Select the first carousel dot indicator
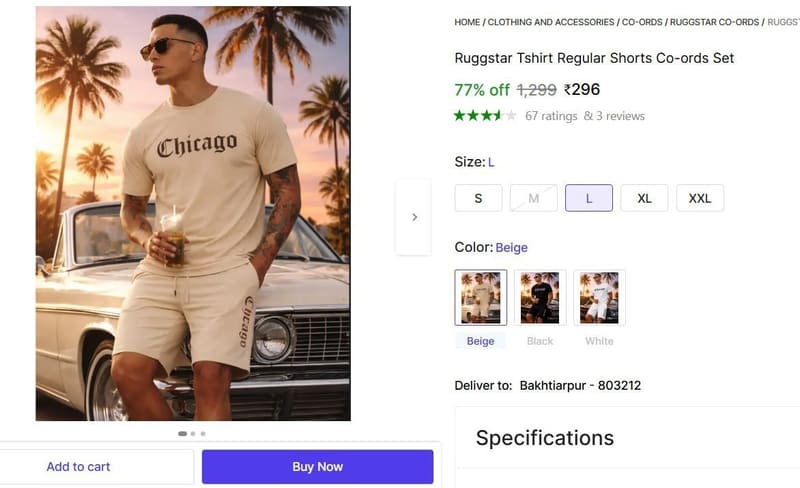Viewport: 800px width, 488px height. [x=182, y=433]
